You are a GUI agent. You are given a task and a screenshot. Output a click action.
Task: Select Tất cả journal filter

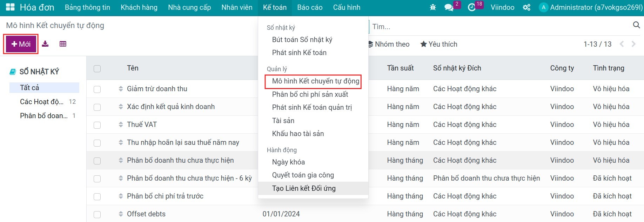pyautogui.click(x=44, y=88)
